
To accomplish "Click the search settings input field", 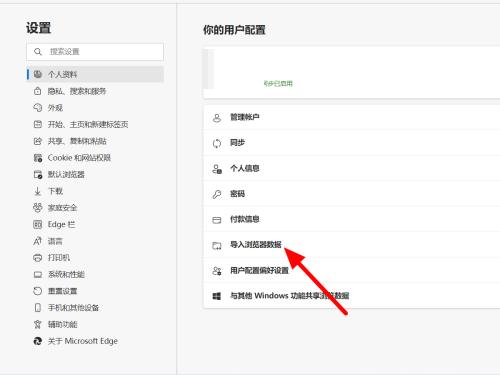I will coord(95,52).
